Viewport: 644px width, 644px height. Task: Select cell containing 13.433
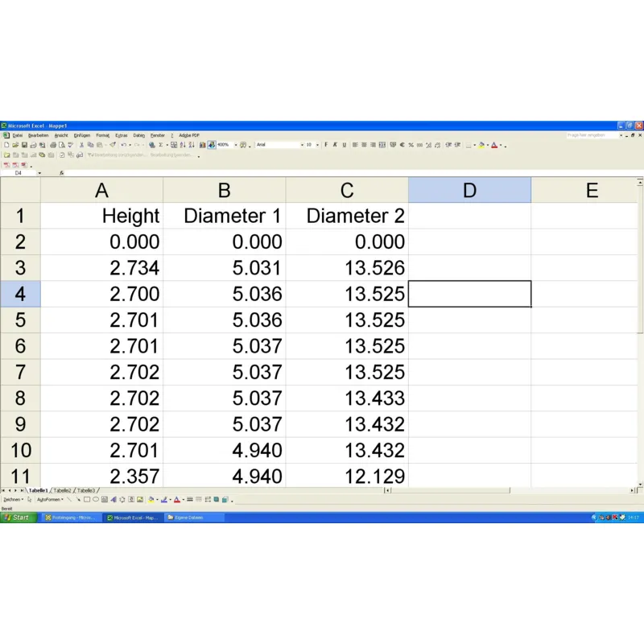(x=348, y=398)
